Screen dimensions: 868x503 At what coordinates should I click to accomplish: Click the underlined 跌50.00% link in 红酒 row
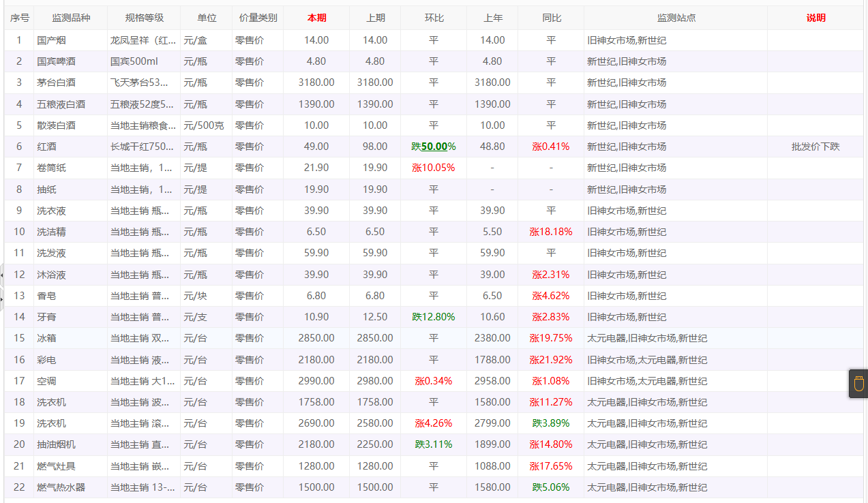pyautogui.click(x=434, y=147)
